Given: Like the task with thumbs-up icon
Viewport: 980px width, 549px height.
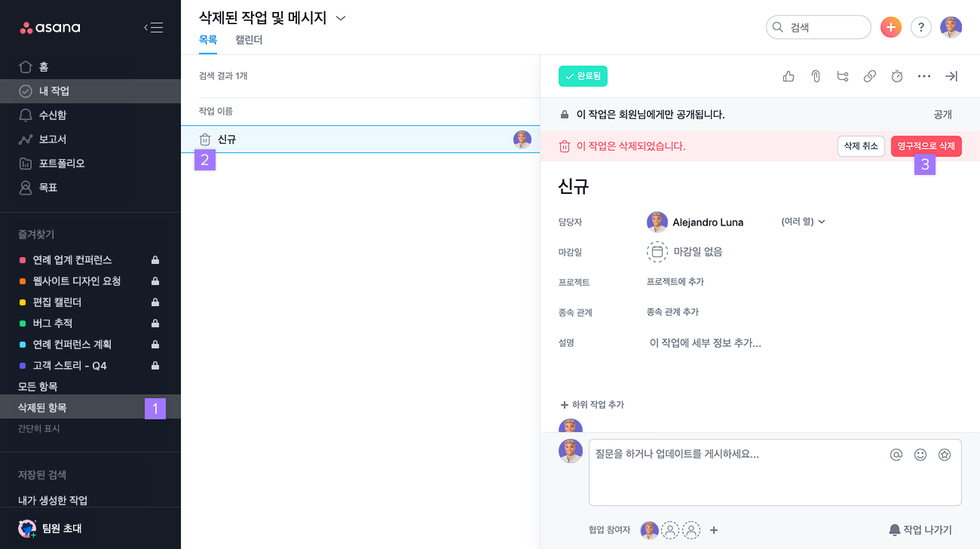Looking at the screenshot, I should coord(789,76).
